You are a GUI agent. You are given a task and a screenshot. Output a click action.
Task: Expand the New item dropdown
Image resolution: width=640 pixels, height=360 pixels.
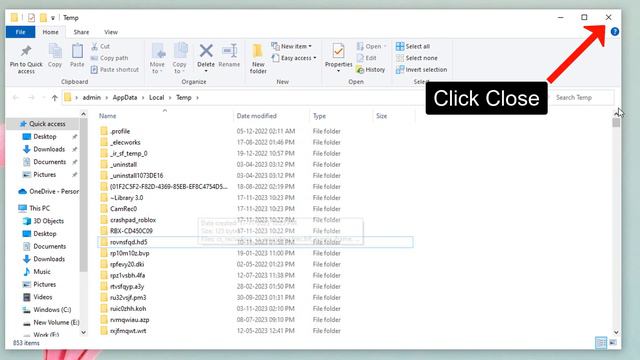[x=291, y=47]
